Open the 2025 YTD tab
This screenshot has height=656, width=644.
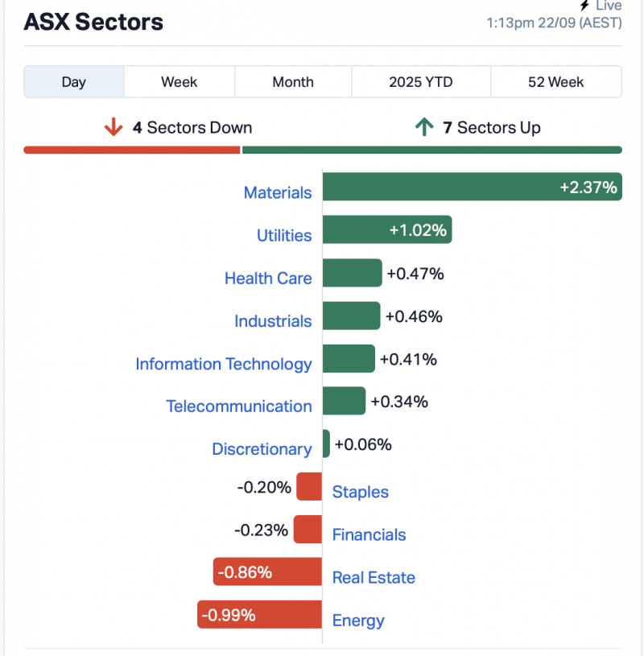click(x=420, y=82)
